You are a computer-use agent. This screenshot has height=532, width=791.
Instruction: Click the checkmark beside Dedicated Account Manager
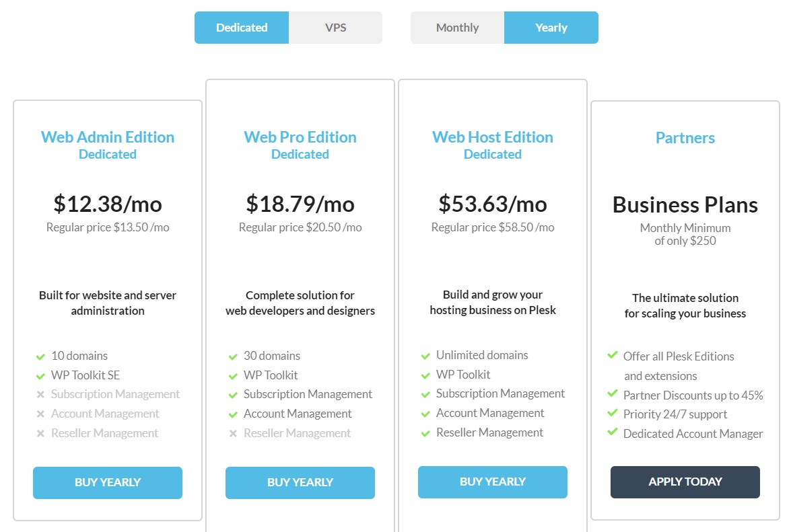click(613, 432)
